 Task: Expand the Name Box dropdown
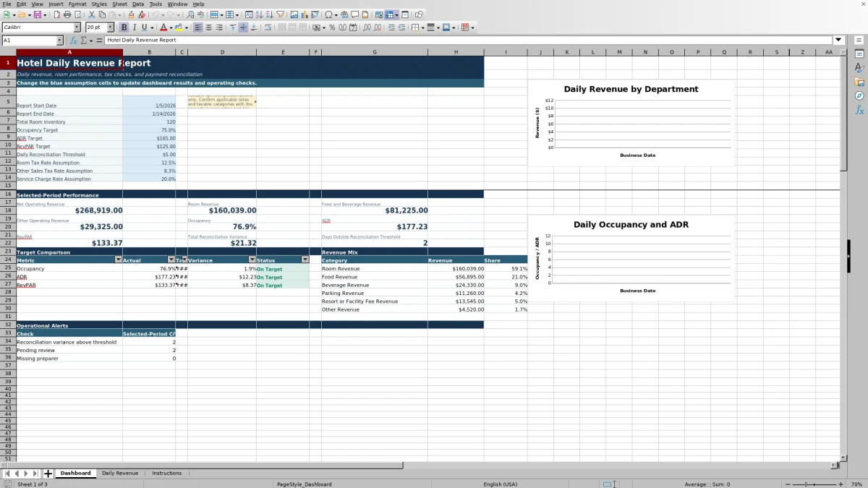pyautogui.click(x=60, y=40)
